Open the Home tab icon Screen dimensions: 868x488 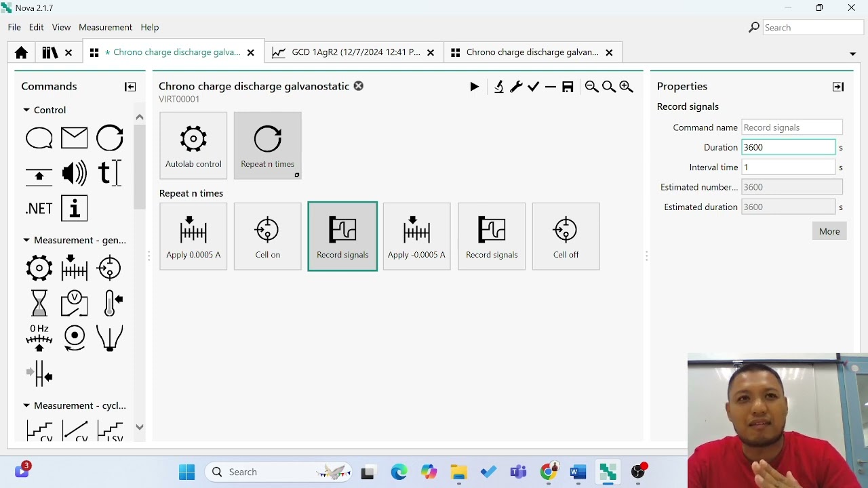coord(21,52)
